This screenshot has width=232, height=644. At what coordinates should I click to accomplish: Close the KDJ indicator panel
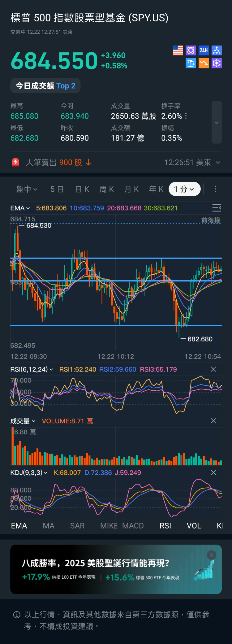213,472
